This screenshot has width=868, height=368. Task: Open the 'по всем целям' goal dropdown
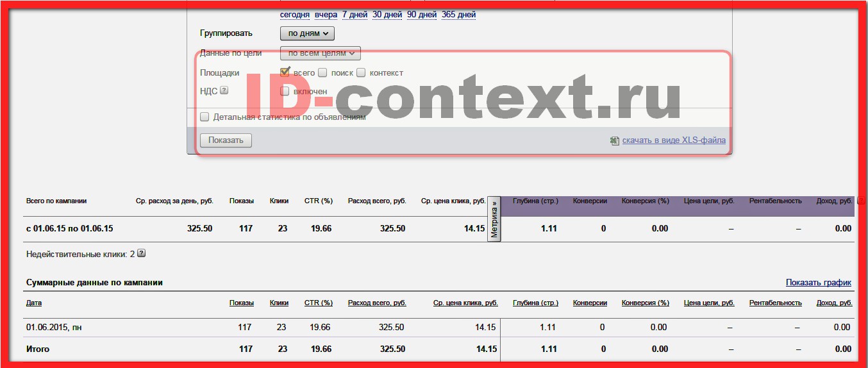(321, 53)
